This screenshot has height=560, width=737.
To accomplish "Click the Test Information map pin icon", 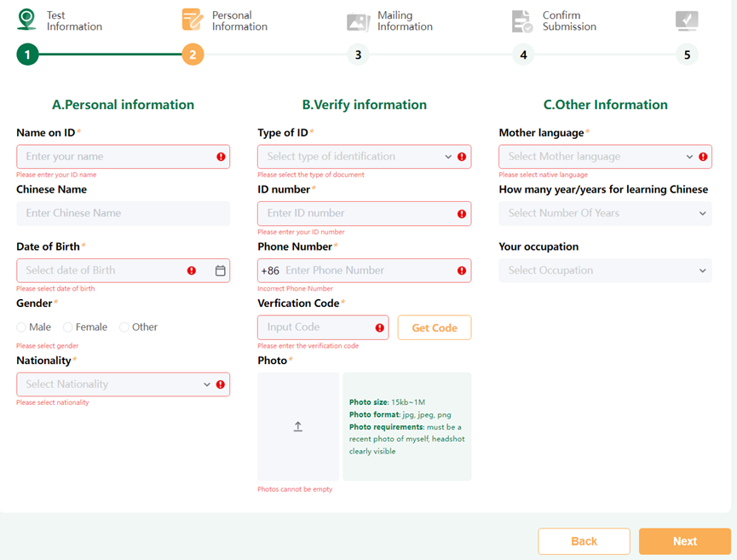I will (27, 20).
